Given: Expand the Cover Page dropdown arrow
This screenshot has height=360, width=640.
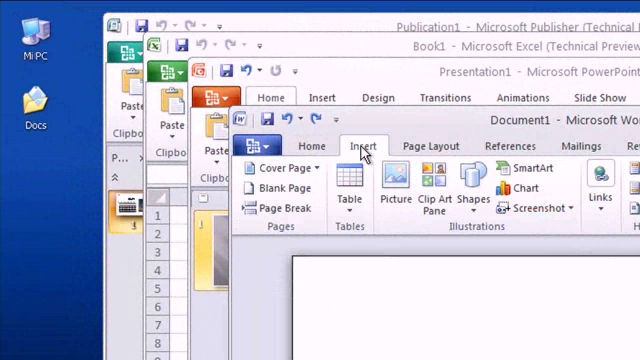Looking at the screenshot, I should 317,168.
